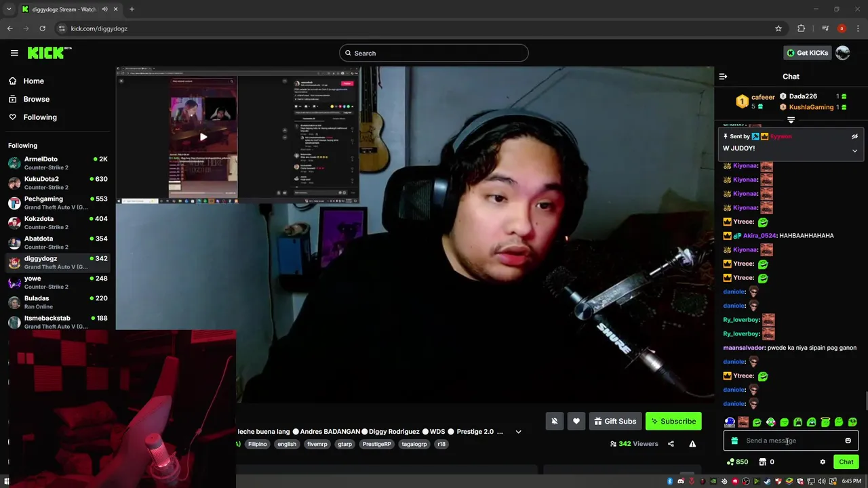Expand the stream title details
This screenshot has height=488, width=868.
518,432
